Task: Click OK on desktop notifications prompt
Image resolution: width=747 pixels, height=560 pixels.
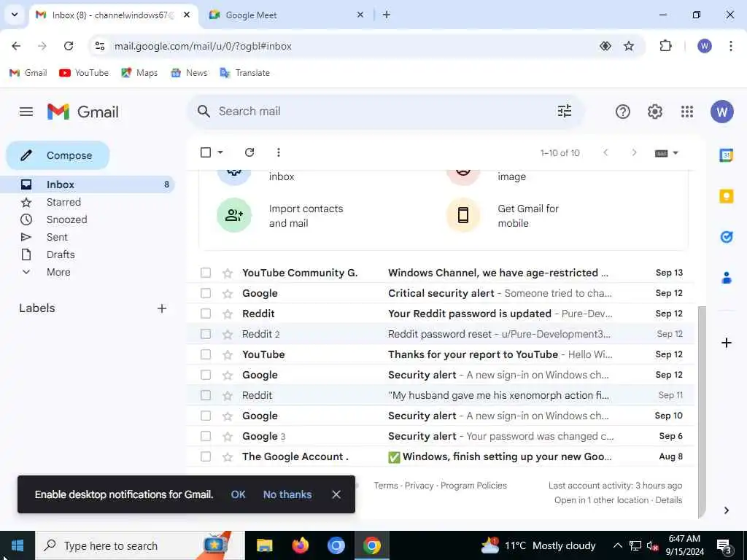Action: tap(239, 494)
